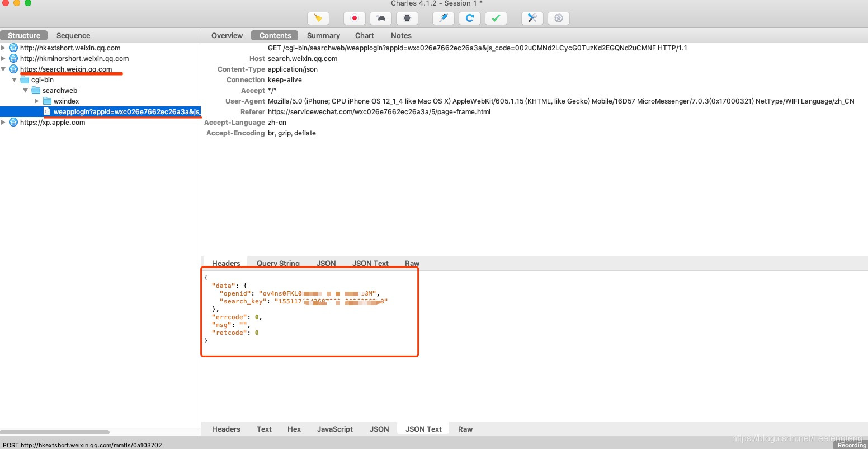Show response Raw tab at bottom

click(465, 429)
